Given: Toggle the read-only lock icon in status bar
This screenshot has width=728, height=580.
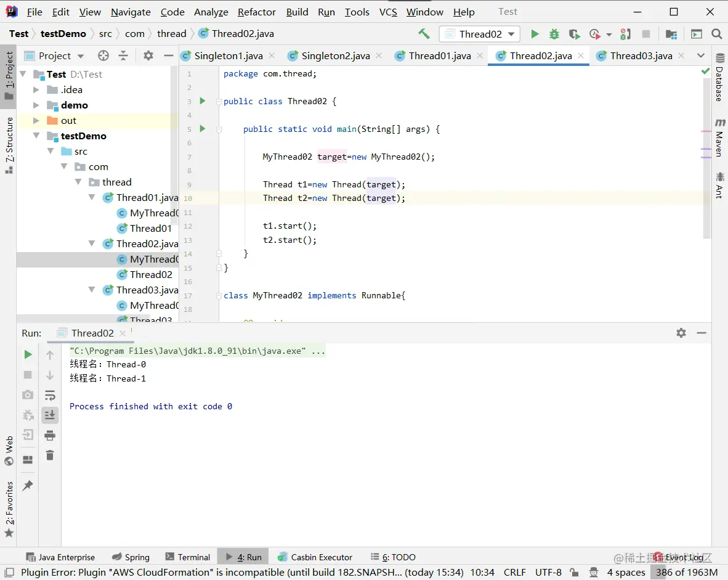Looking at the screenshot, I should [x=574, y=572].
